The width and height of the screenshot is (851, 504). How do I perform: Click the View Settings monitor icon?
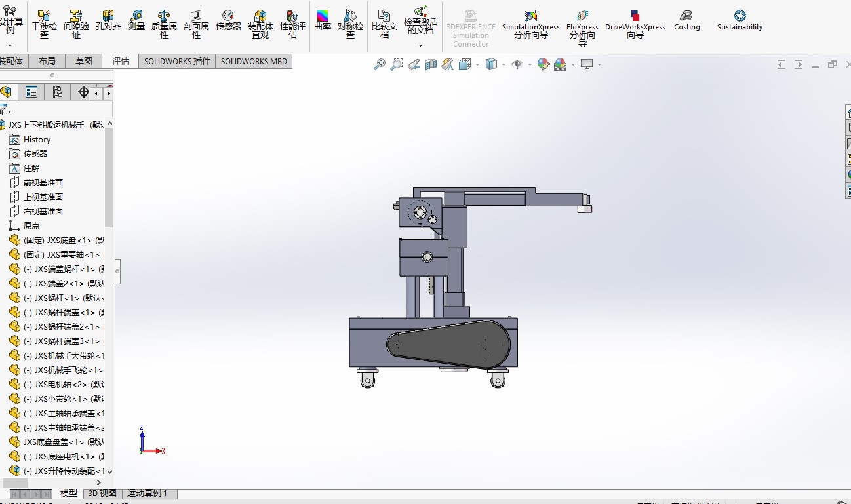point(587,64)
